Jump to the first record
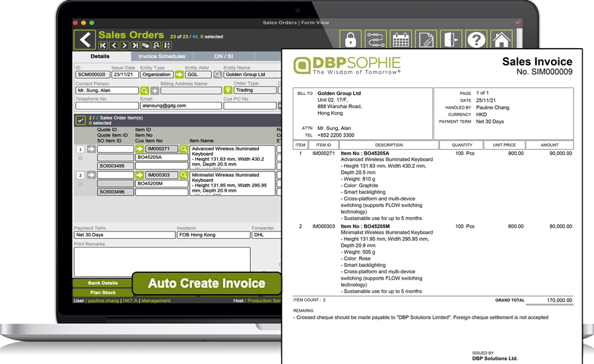 coord(103,45)
